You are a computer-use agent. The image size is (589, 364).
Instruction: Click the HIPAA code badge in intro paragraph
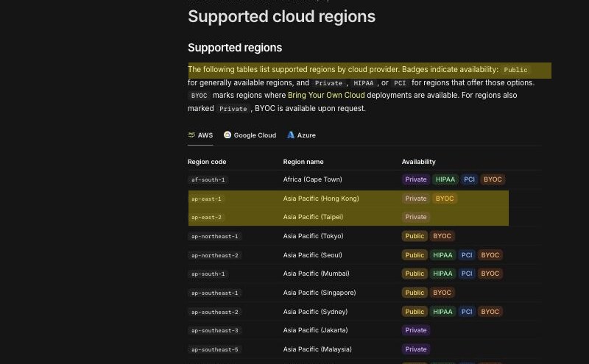coord(363,83)
